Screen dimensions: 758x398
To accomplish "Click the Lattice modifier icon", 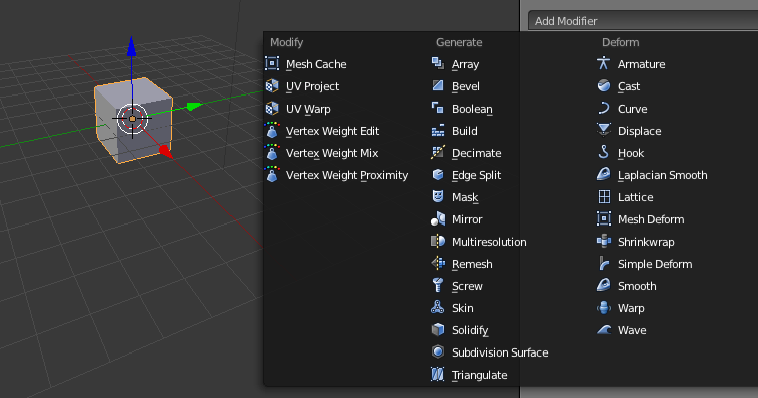I will [604, 197].
